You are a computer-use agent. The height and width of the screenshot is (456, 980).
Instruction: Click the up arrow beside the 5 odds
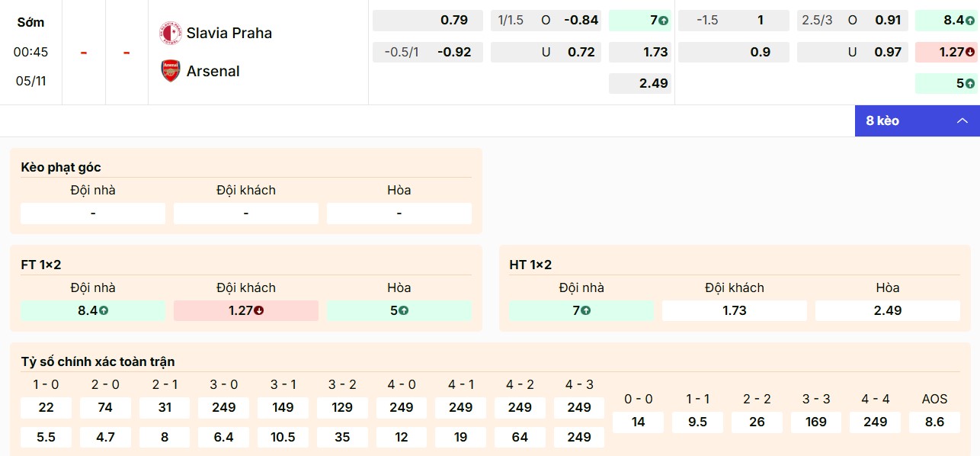969,83
